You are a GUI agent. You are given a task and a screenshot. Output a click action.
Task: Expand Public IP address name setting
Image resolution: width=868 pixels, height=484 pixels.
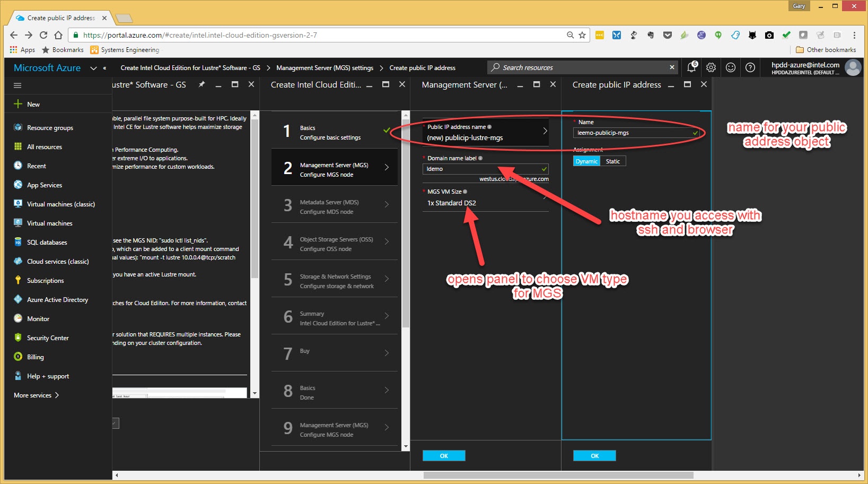486,132
